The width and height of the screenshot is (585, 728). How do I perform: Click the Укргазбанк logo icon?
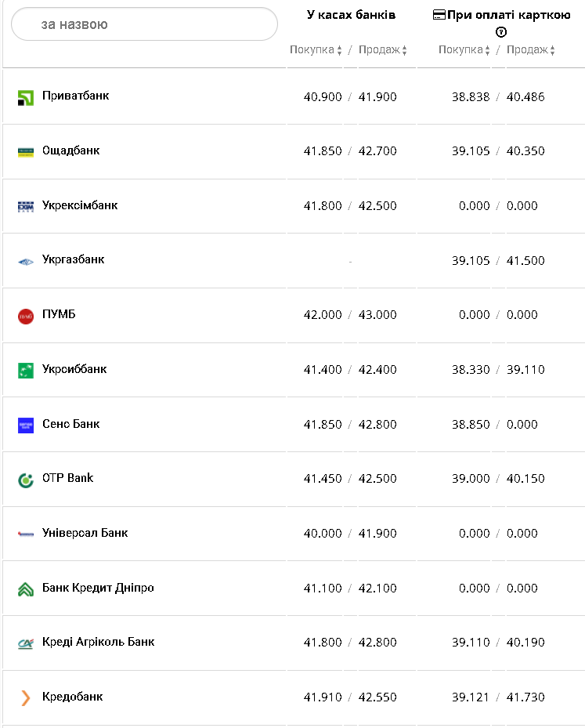click(x=26, y=261)
